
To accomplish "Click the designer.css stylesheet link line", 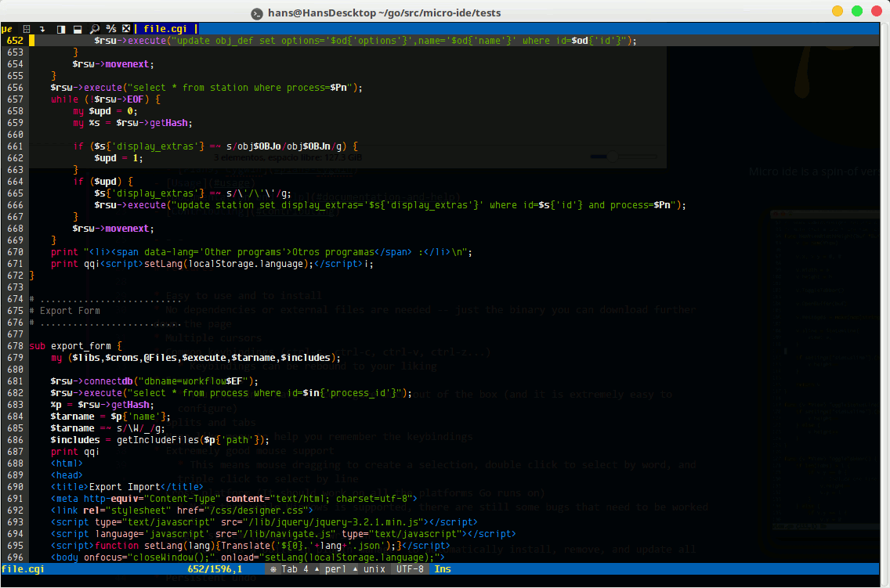I will [182, 510].
